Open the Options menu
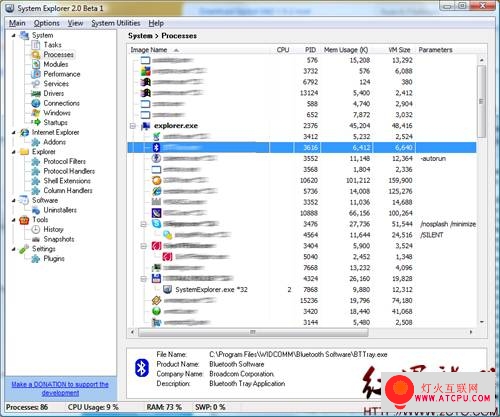This screenshot has width=500, height=417. tap(47, 23)
